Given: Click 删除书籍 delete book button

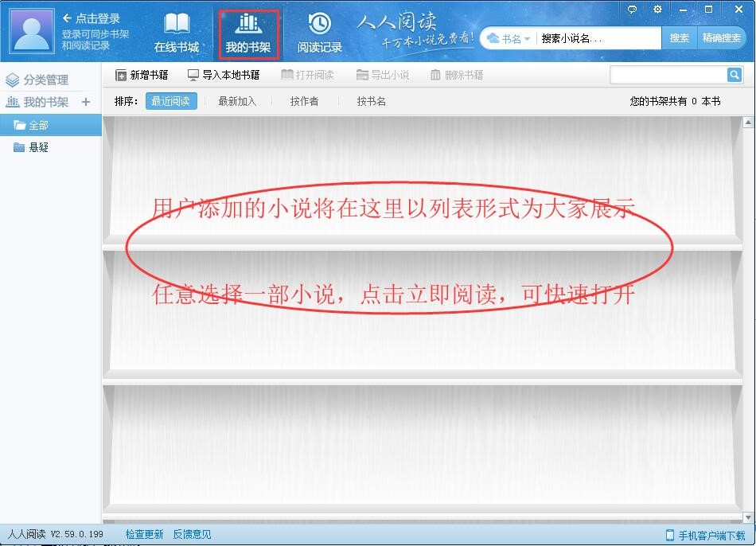Looking at the screenshot, I should pos(457,75).
